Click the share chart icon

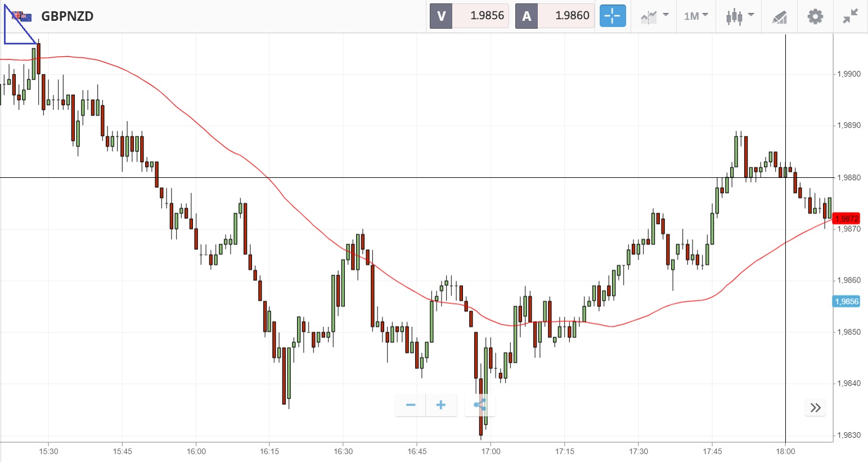coord(479,405)
